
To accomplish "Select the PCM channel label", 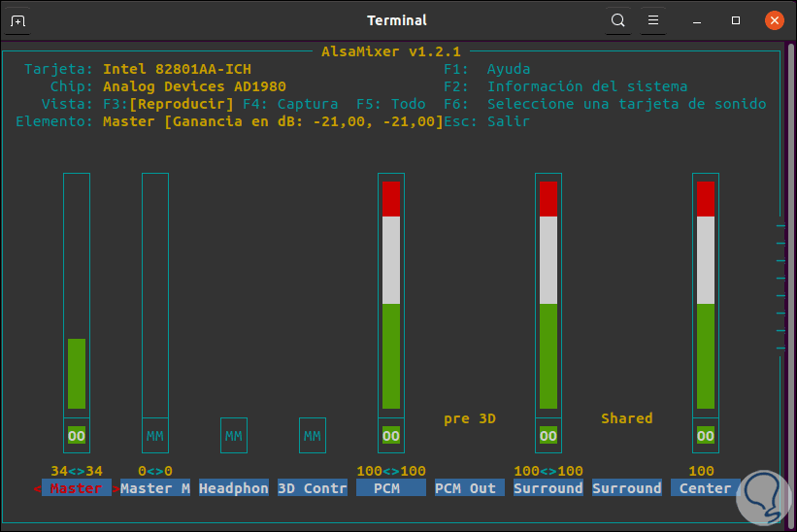I will [391, 488].
